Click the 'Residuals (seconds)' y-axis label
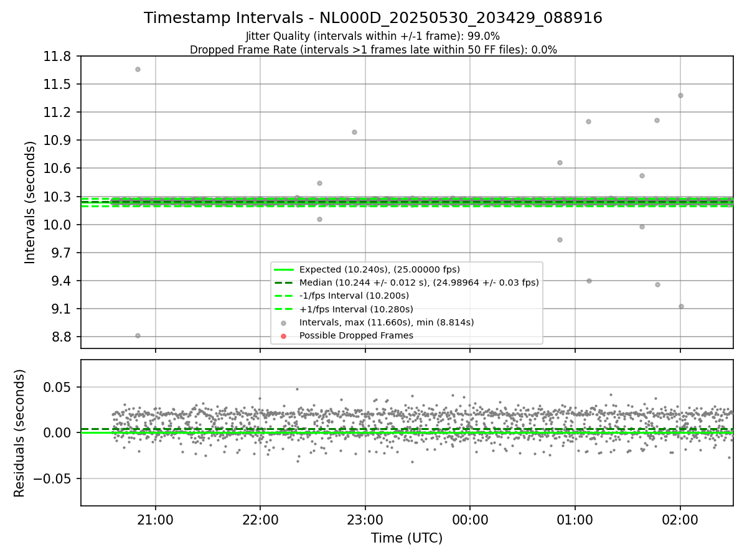 coord(20,433)
